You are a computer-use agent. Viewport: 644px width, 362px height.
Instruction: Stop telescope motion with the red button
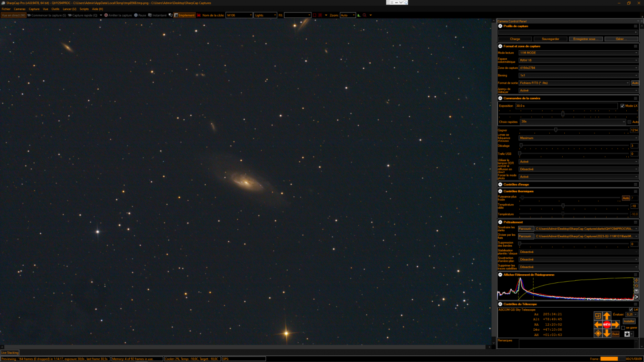pyautogui.click(x=607, y=325)
